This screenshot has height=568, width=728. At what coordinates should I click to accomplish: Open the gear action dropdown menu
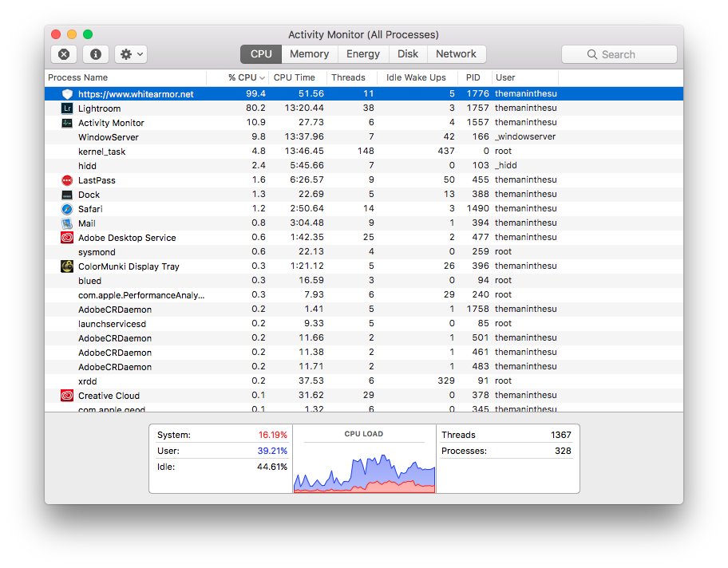[x=131, y=54]
